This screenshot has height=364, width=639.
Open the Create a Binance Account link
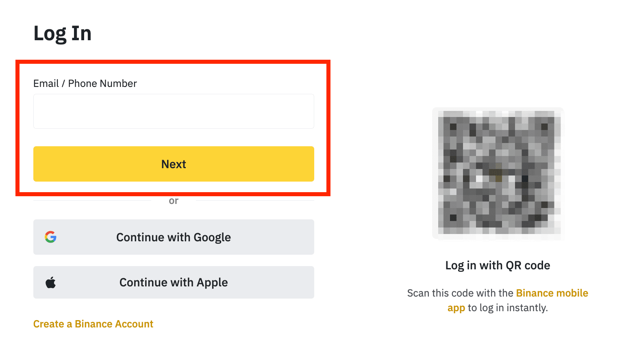93,324
